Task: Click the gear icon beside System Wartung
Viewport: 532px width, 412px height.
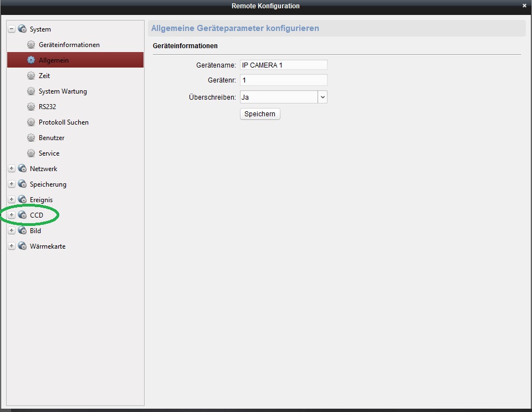Action: coord(31,91)
